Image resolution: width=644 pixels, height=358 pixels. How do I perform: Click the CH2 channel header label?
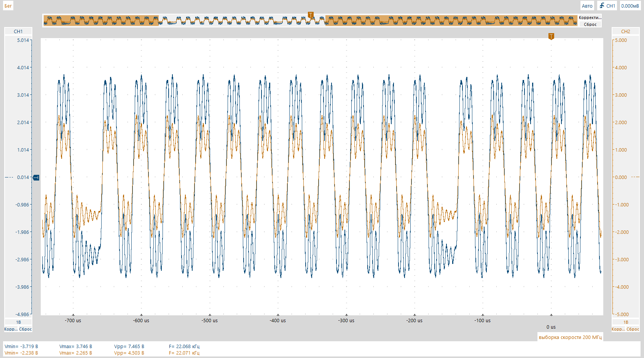[x=625, y=31]
